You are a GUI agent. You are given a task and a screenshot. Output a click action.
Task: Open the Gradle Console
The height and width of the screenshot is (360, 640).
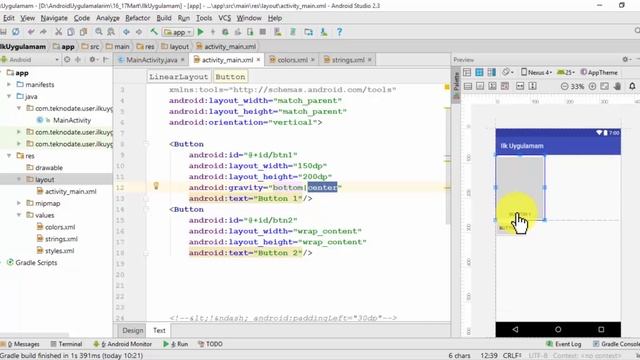(616, 344)
